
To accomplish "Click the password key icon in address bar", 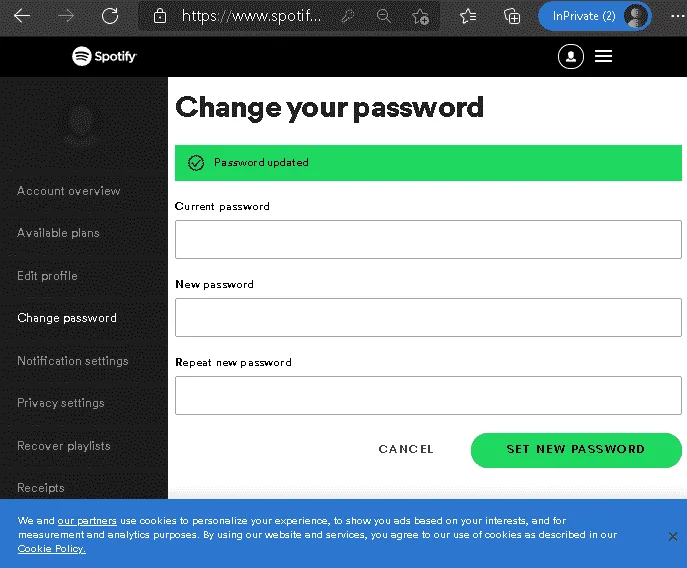I will pos(347,17).
